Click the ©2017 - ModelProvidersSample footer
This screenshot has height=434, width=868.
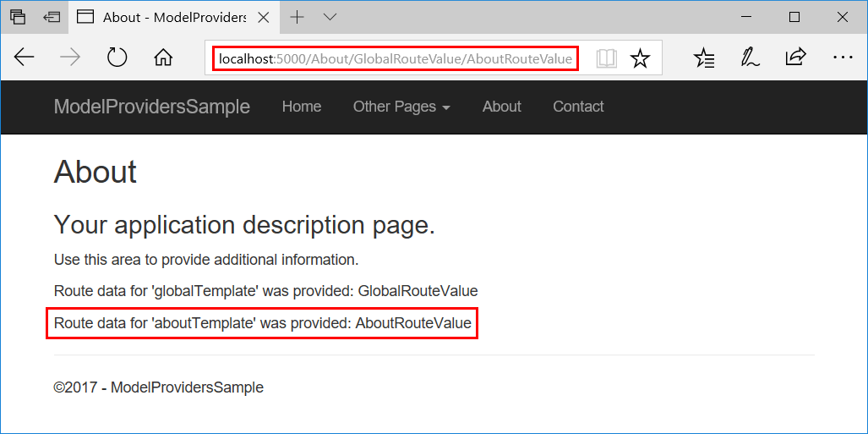[158, 387]
